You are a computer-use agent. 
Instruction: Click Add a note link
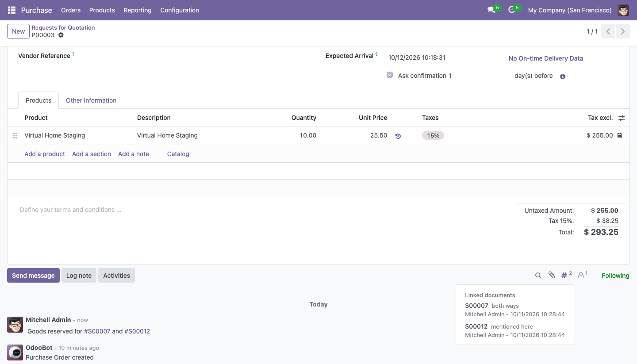click(134, 154)
